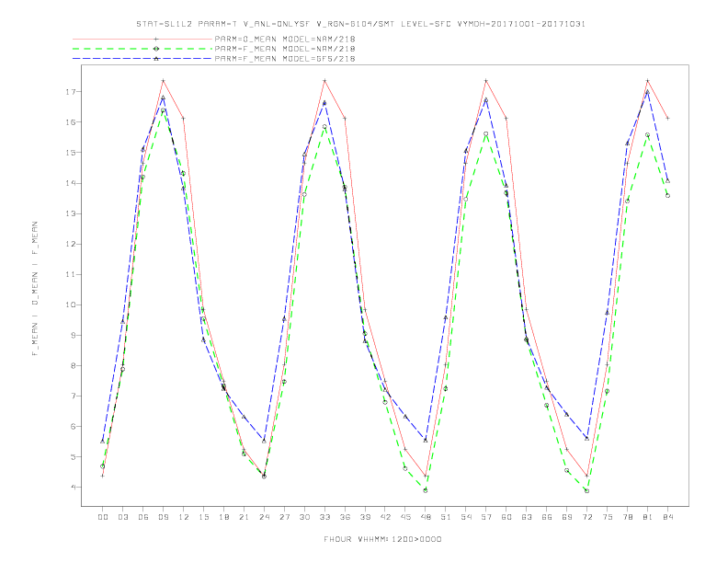Click the x-axis hour label 24

(264, 517)
